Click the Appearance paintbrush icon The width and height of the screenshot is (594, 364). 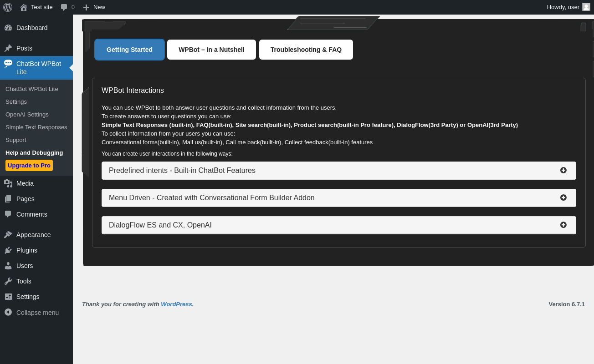8,235
